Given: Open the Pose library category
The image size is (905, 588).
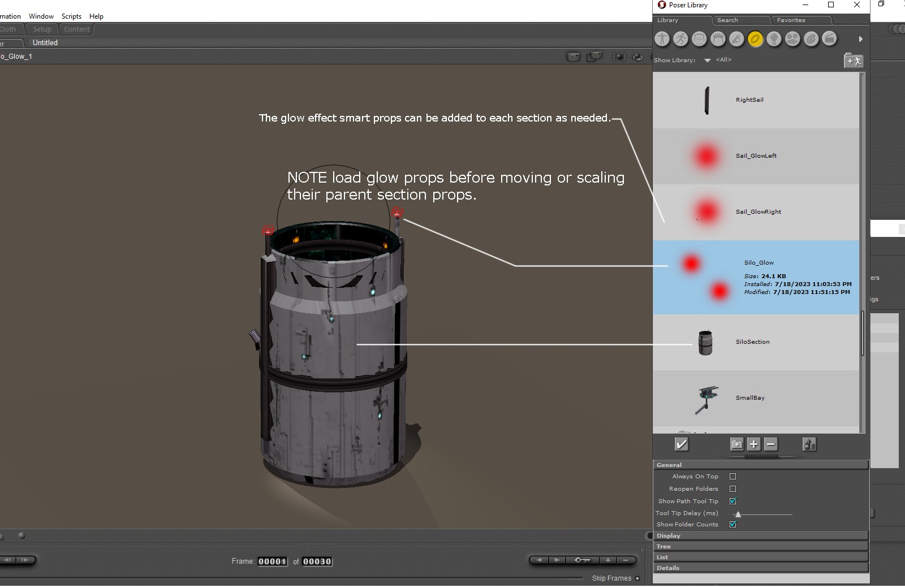Looking at the screenshot, I should 680,39.
